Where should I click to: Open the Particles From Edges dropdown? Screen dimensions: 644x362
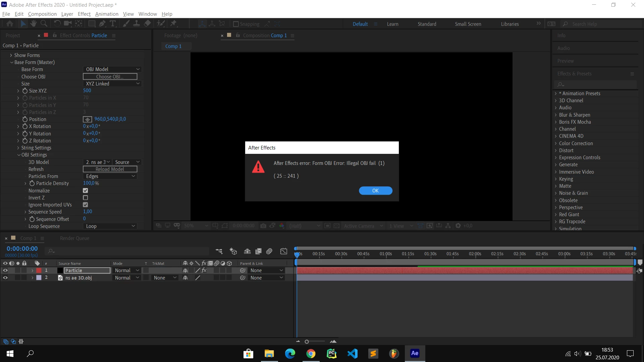(110, 176)
